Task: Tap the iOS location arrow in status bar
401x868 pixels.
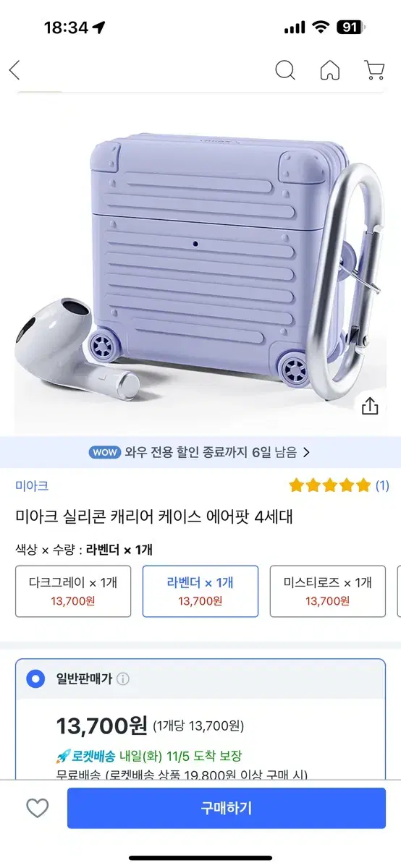Action: pos(99,27)
